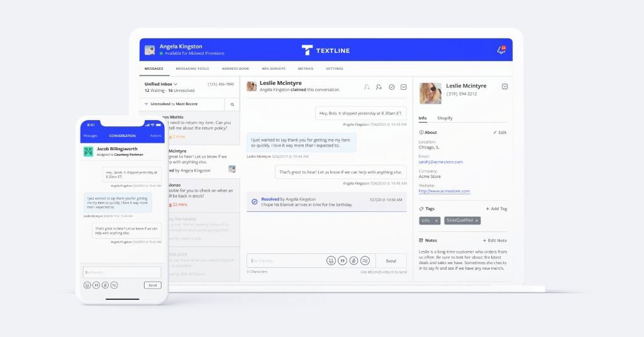The image size is (644, 337).
Task: Tap Send button on phone
Action: coord(153,285)
